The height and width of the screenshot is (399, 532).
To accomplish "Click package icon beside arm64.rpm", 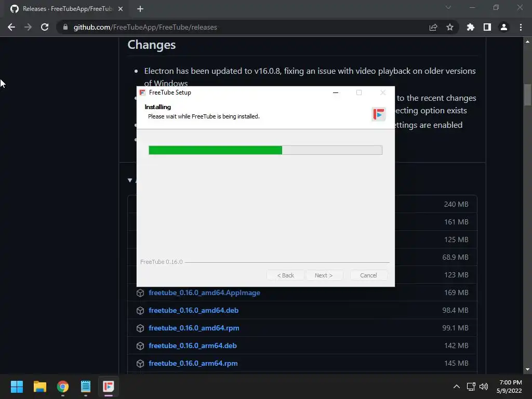I will [140, 363].
